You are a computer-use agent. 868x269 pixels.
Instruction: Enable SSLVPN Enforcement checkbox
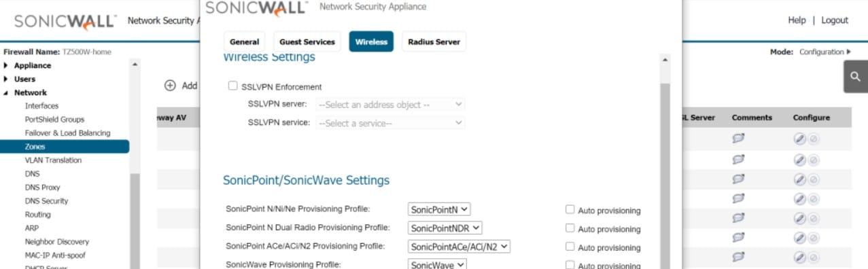[x=232, y=86]
